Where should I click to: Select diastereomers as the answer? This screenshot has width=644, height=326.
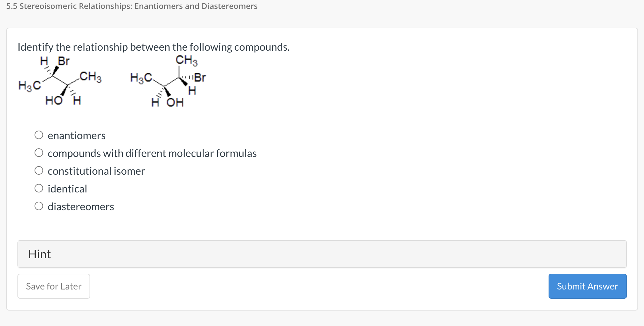pos(39,206)
